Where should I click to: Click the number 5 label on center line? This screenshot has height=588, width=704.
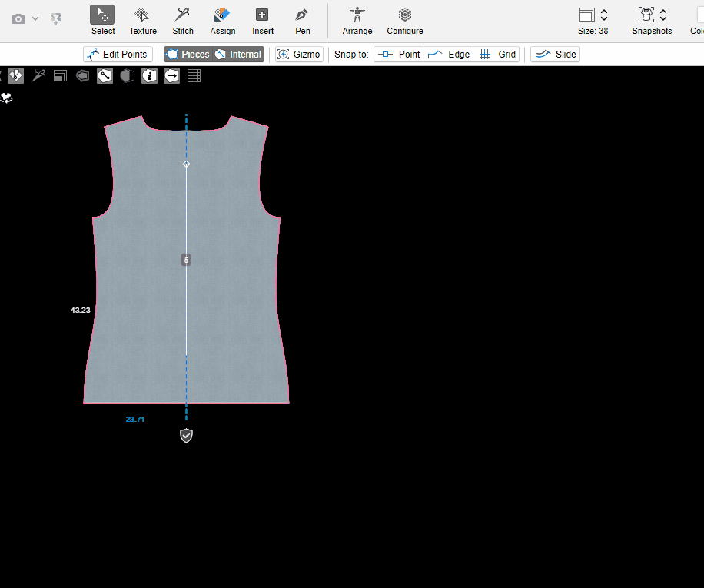point(186,260)
